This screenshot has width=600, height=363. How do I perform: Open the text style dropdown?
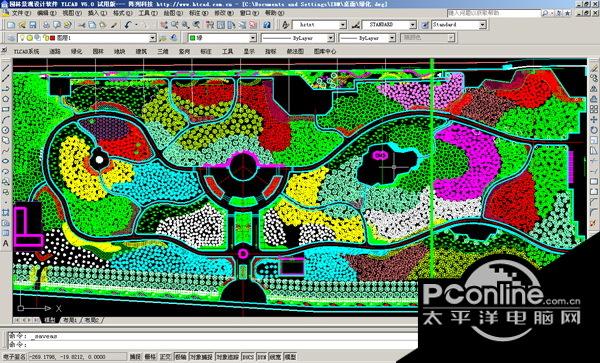[319, 25]
